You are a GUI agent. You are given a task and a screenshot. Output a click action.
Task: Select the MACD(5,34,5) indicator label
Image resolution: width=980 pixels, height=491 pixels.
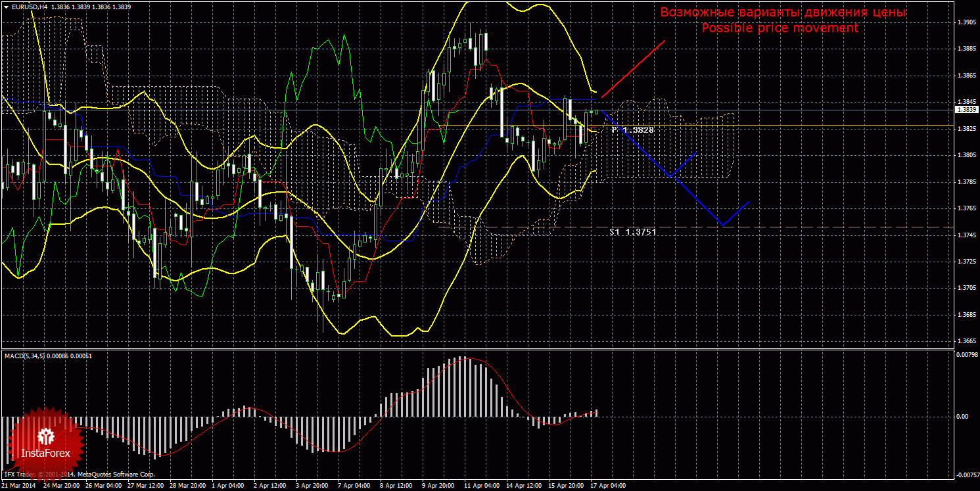[28, 356]
